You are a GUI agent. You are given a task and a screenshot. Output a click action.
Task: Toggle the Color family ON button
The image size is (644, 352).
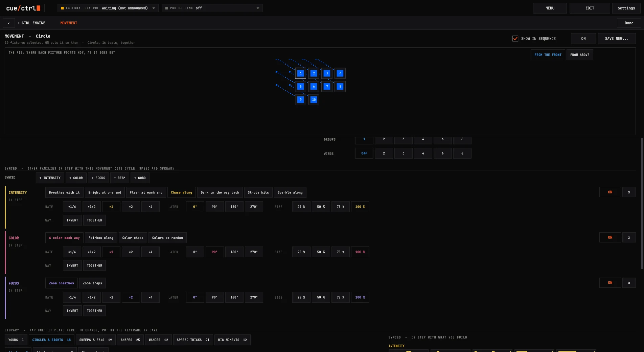pos(610,237)
